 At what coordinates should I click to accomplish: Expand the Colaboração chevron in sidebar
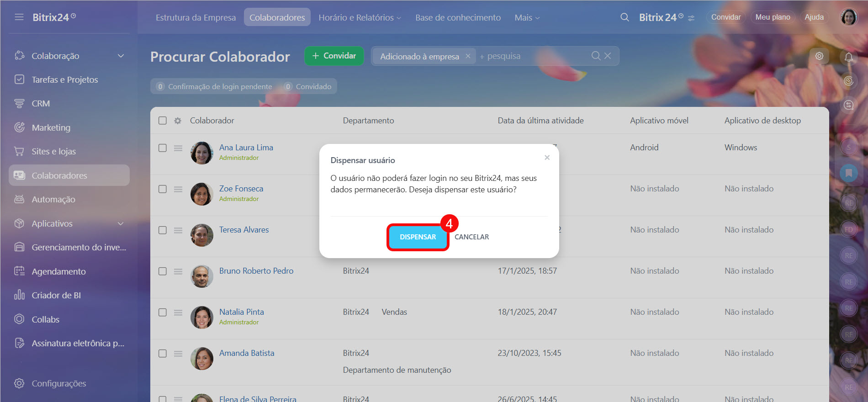(x=121, y=56)
